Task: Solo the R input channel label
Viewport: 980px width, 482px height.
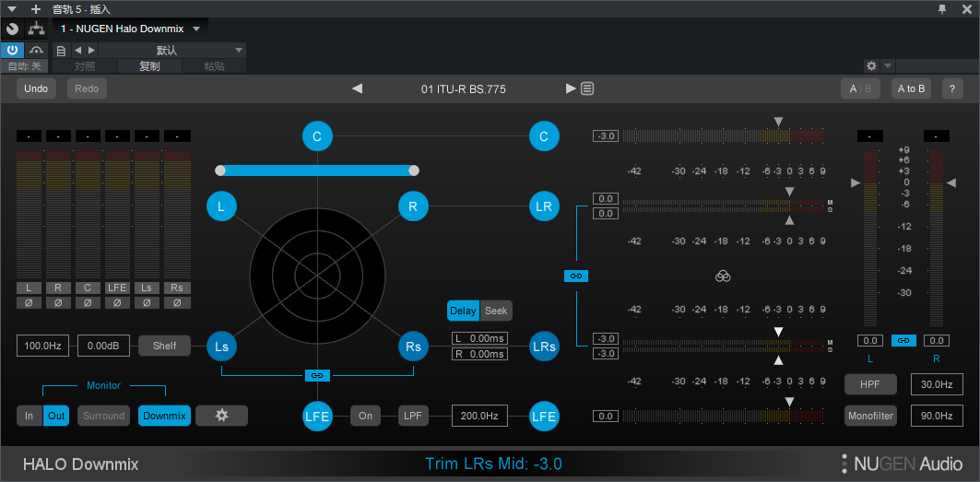Action: point(58,288)
